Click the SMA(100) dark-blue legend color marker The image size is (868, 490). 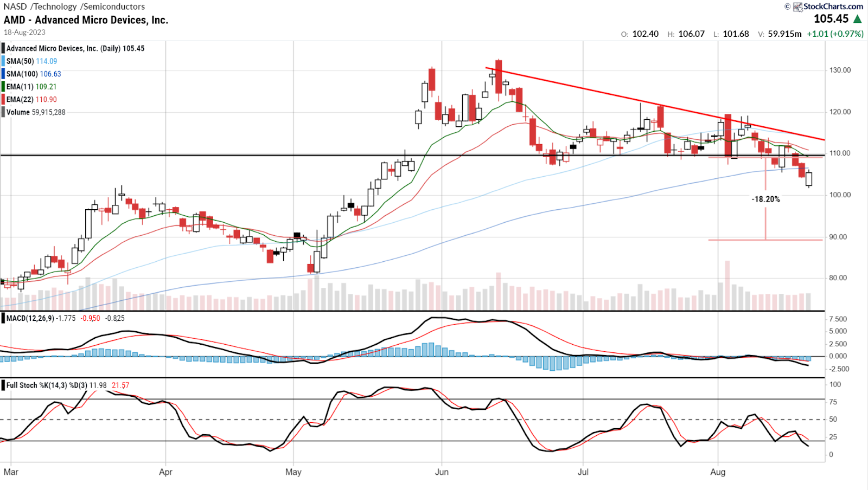click(x=3, y=74)
